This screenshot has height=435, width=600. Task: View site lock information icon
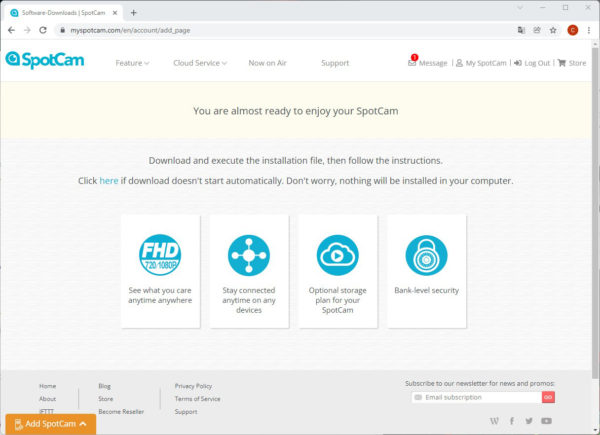pos(63,30)
